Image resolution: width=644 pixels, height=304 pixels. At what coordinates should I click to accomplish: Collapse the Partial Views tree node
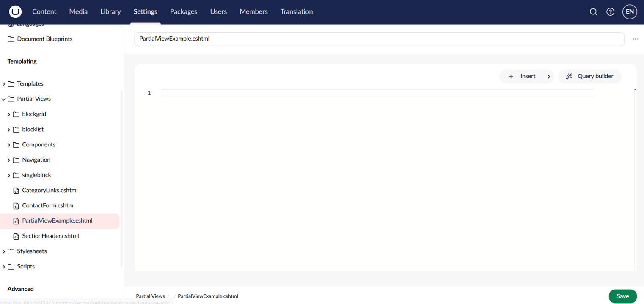pos(4,99)
